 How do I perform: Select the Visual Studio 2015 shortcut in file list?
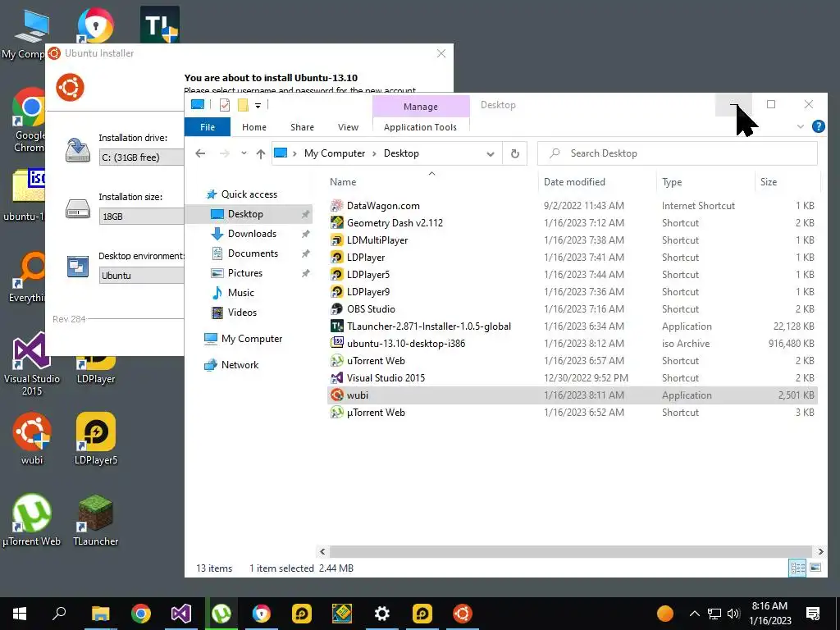(572, 378)
